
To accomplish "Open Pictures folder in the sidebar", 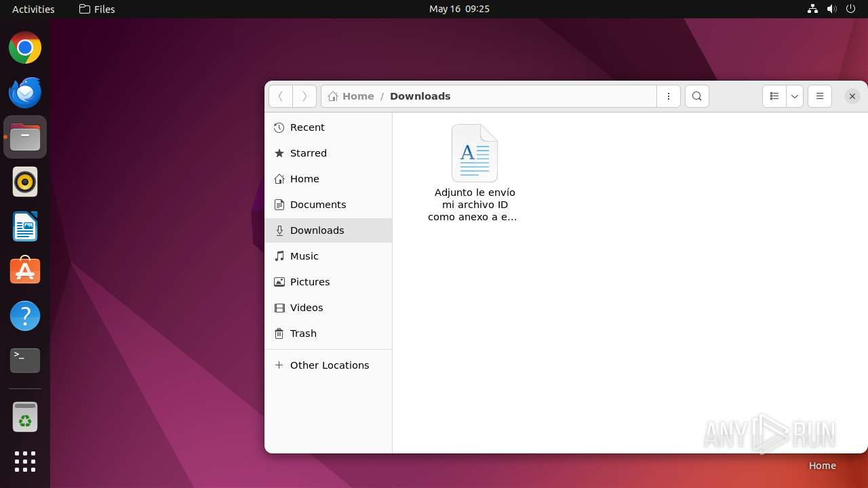I will tap(328, 282).
